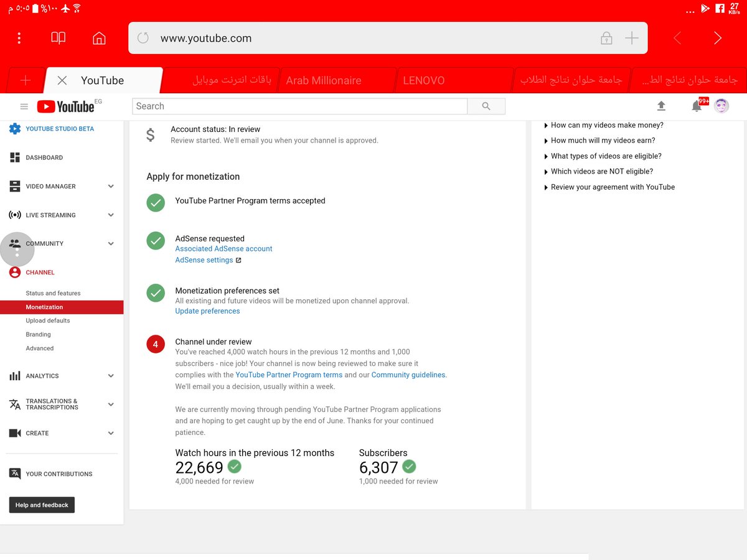The width and height of the screenshot is (747, 560).
Task: Open the notifications bell
Action: pyautogui.click(x=697, y=106)
